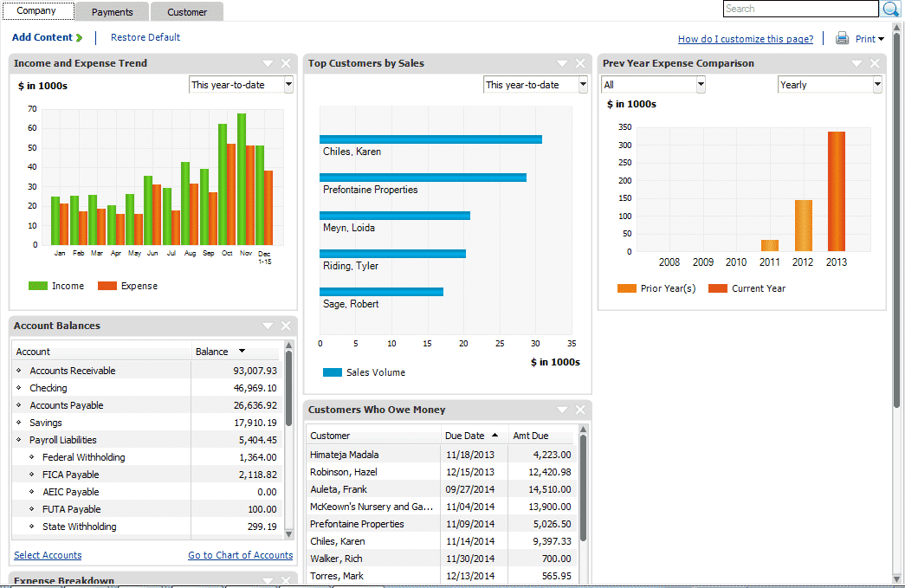Click the 93,007.93 Accounts Receivable balance
The height and width of the screenshot is (588, 905).
coord(255,371)
